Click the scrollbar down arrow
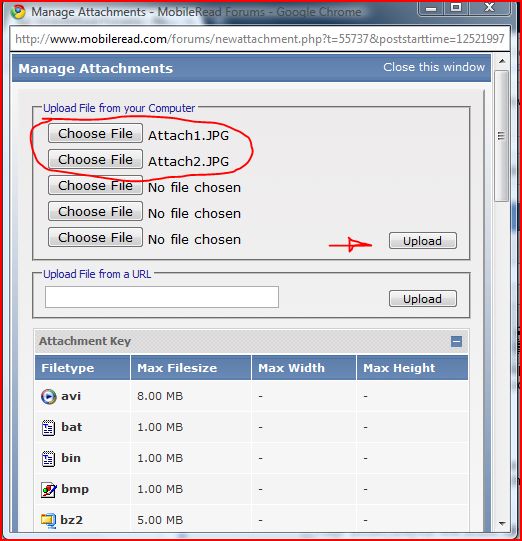Viewport: 522px width, 541px height. click(502, 524)
